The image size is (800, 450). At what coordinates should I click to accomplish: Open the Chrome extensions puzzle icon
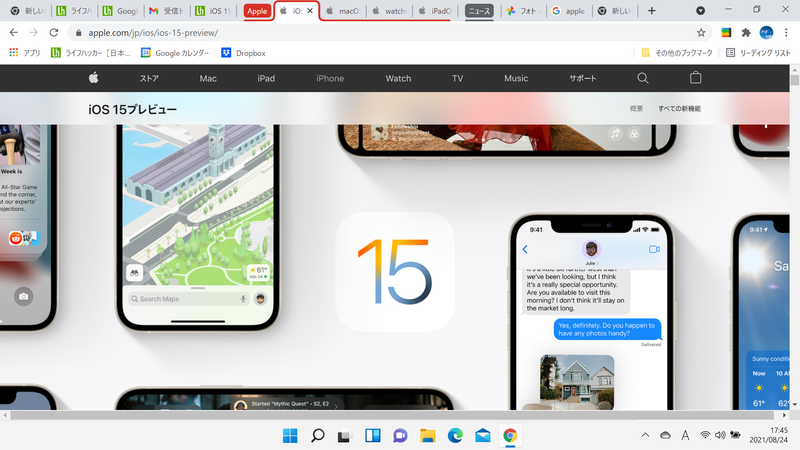[x=746, y=33]
